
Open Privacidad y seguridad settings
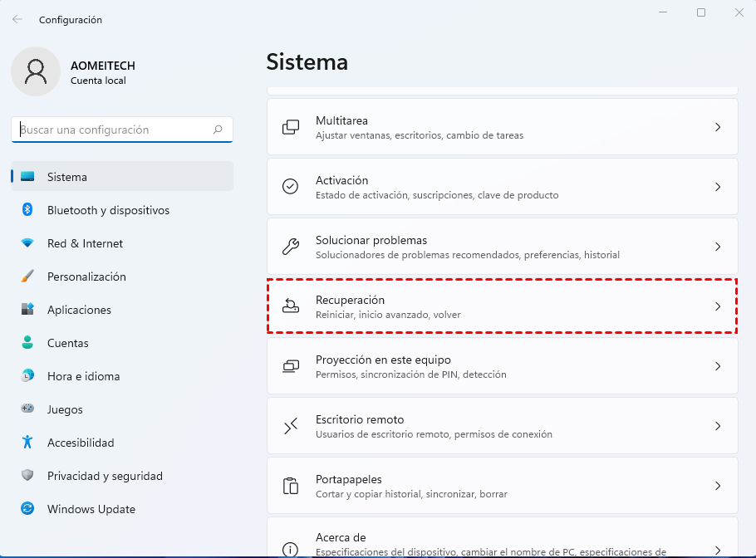click(x=105, y=476)
